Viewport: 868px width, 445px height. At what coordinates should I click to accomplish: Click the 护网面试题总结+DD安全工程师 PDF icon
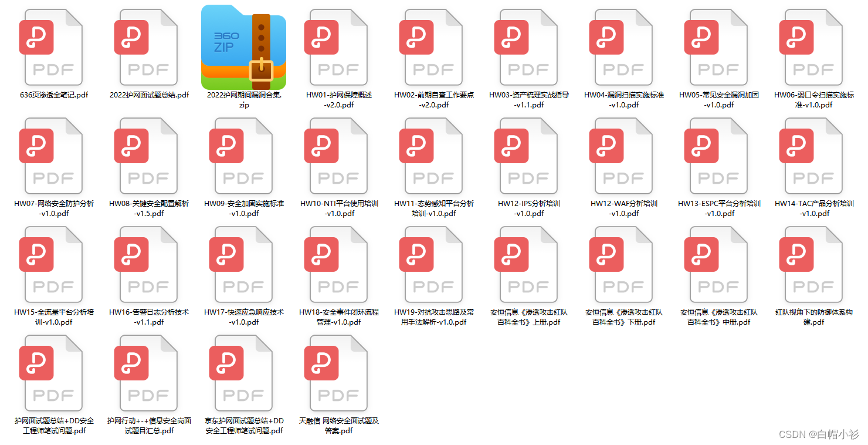pyautogui.click(x=51, y=373)
